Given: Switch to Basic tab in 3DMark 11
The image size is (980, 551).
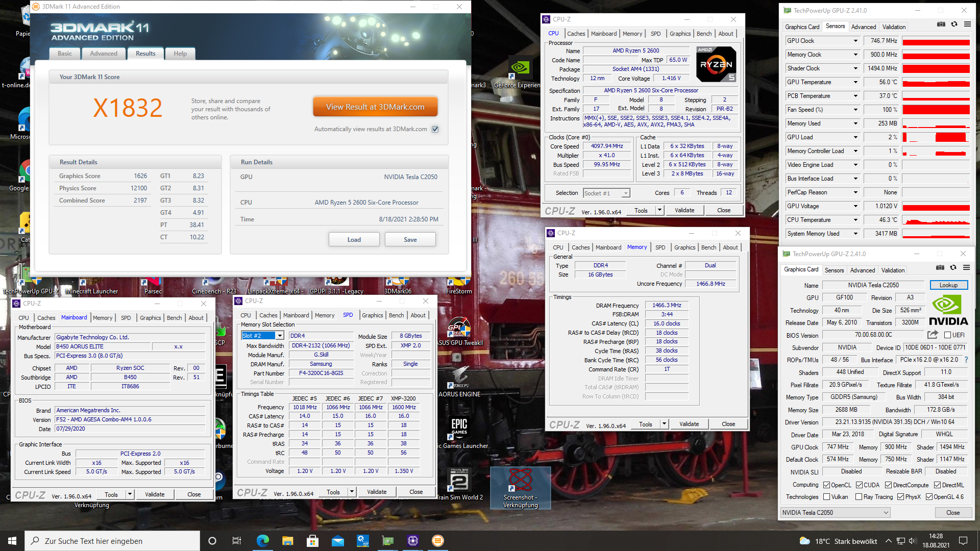Looking at the screenshot, I should coord(65,54).
